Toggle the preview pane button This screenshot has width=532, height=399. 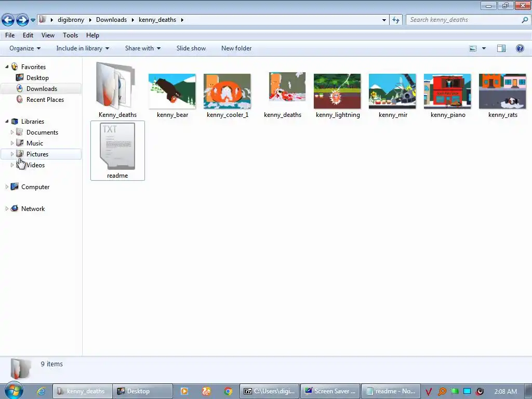pyautogui.click(x=501, y=48)
